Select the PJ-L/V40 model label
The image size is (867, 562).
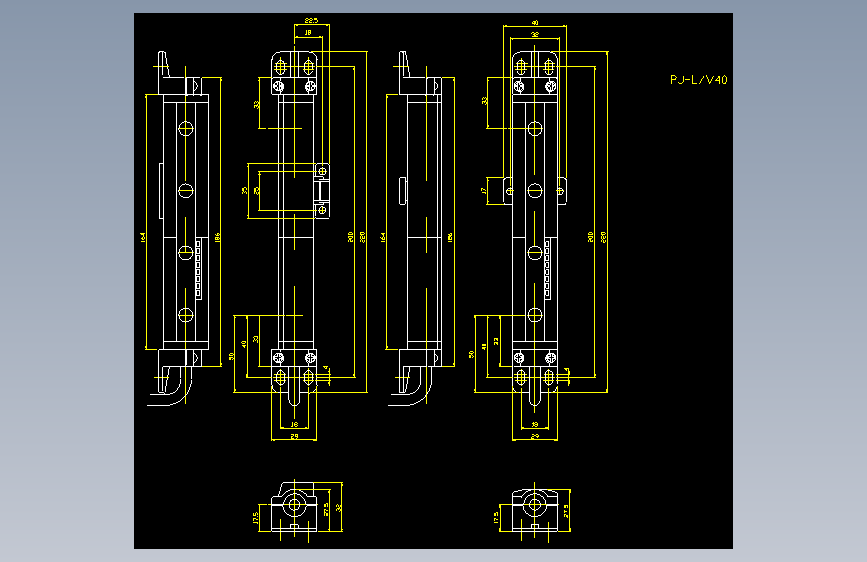pyautogui.click(x=698, y=80)
